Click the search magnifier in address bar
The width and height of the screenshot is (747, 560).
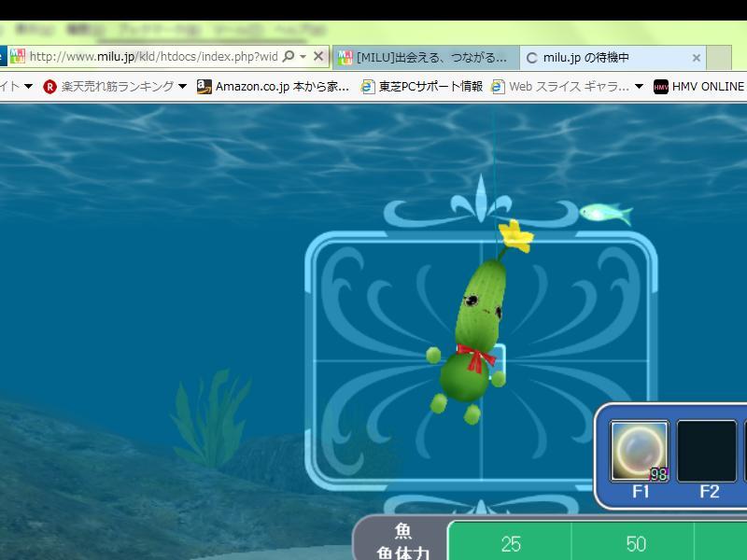click(x=289, y=57)
